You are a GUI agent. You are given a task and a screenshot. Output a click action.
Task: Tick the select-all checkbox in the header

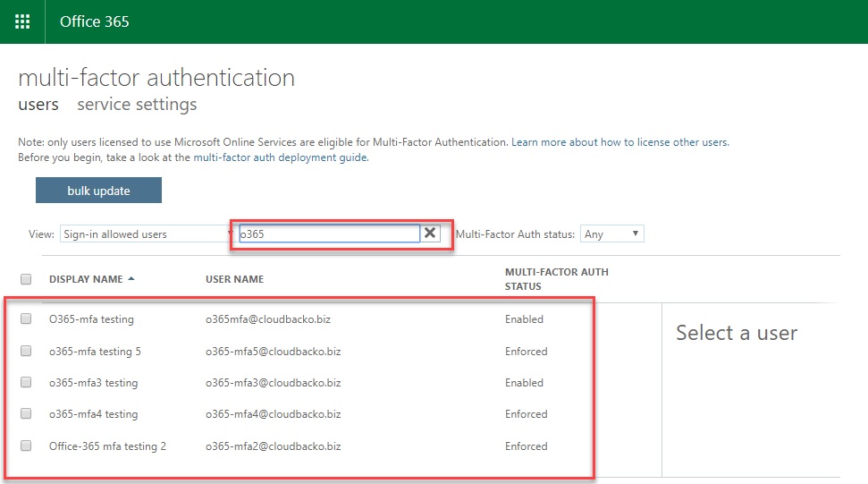click(x=26, y=279)
